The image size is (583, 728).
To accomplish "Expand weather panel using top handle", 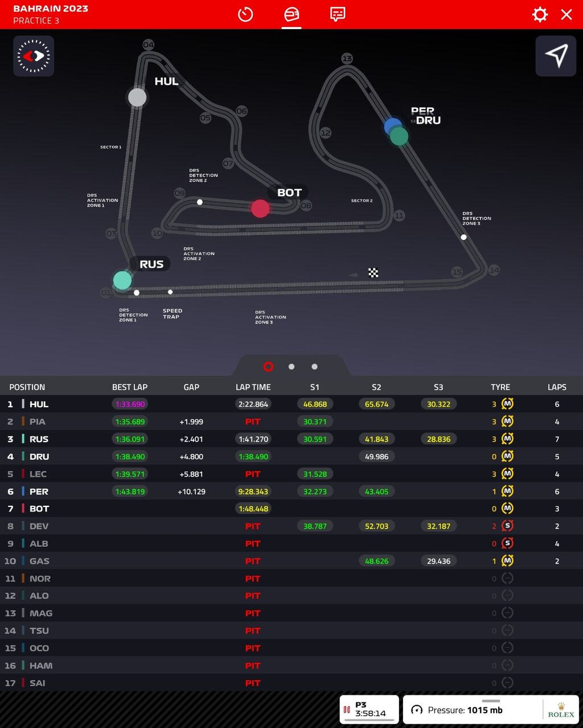I will [x=491, y=701].
